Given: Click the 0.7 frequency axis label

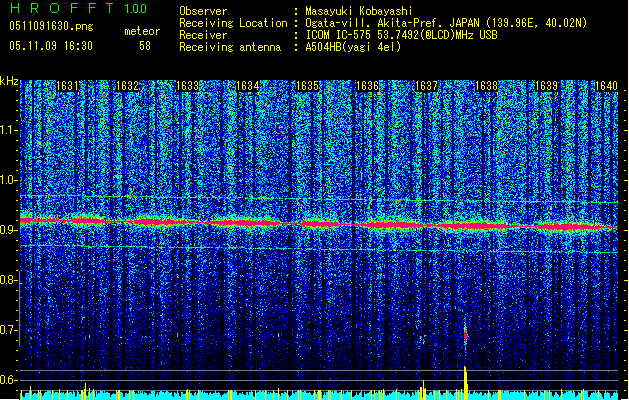Looking at the screenshot, I should 9,330.
